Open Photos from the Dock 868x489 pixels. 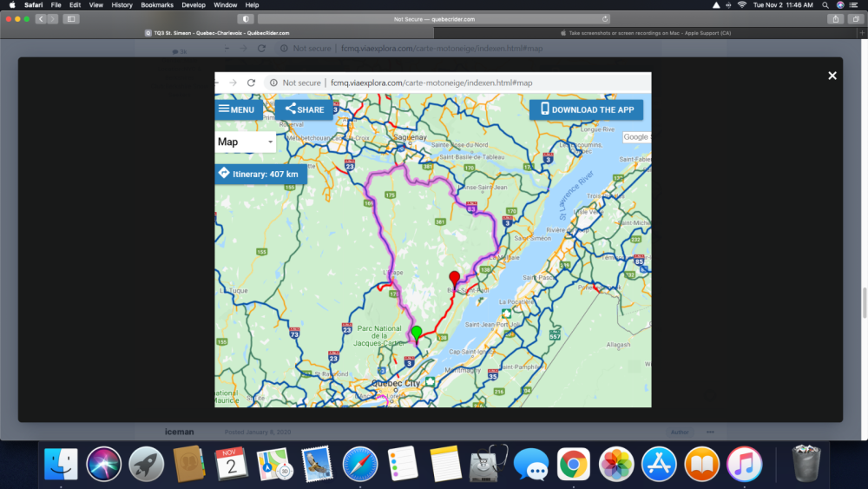pyautogui.click(x=616, y=464)
